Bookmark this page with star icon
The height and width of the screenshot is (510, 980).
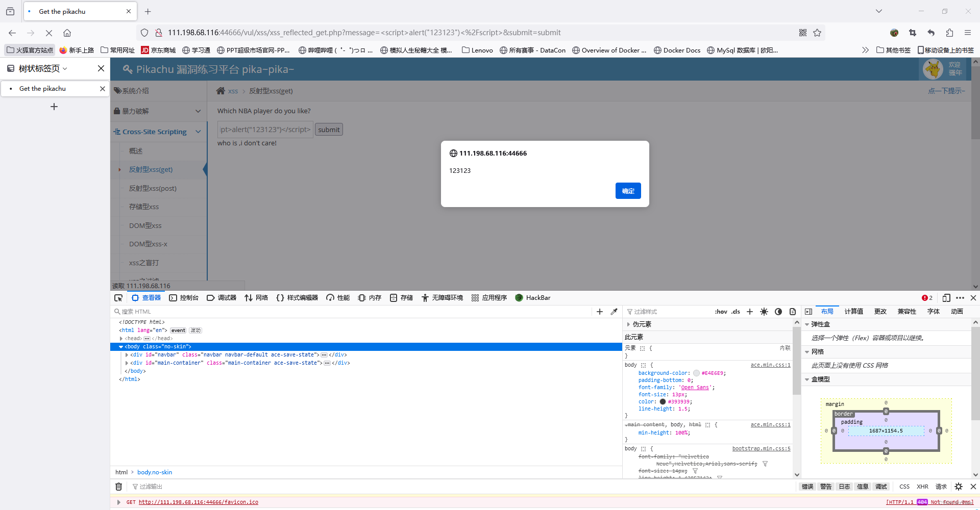(x=817, y=33)
